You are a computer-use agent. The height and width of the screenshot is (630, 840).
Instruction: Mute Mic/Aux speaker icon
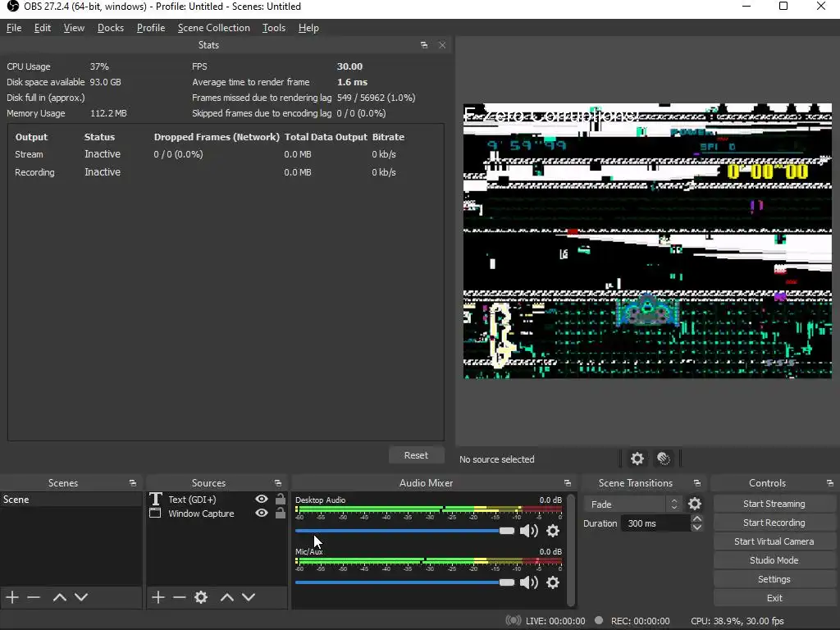[x=529, y=582]
